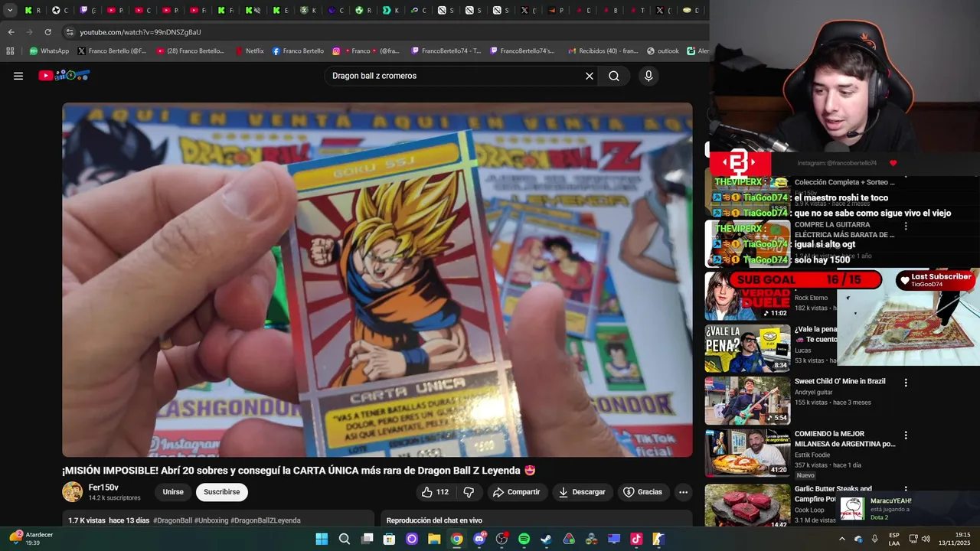Open site information icon in address bar
Viewport: 980px width, 551px height.
pyautogui.click(x=70, y=32)
